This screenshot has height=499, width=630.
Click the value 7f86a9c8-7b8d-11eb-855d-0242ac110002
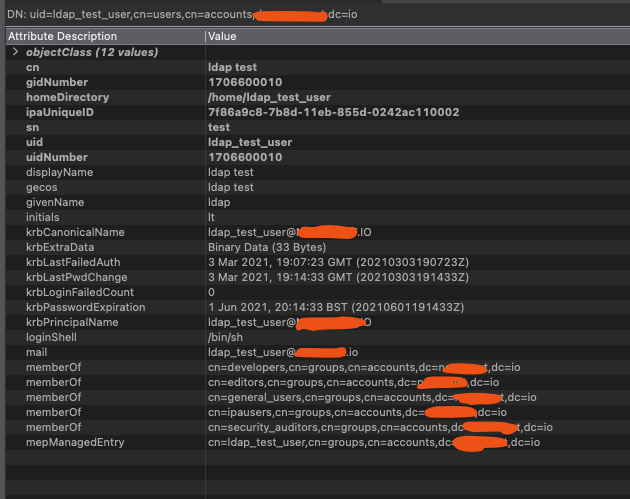click(x=333, y=112)
